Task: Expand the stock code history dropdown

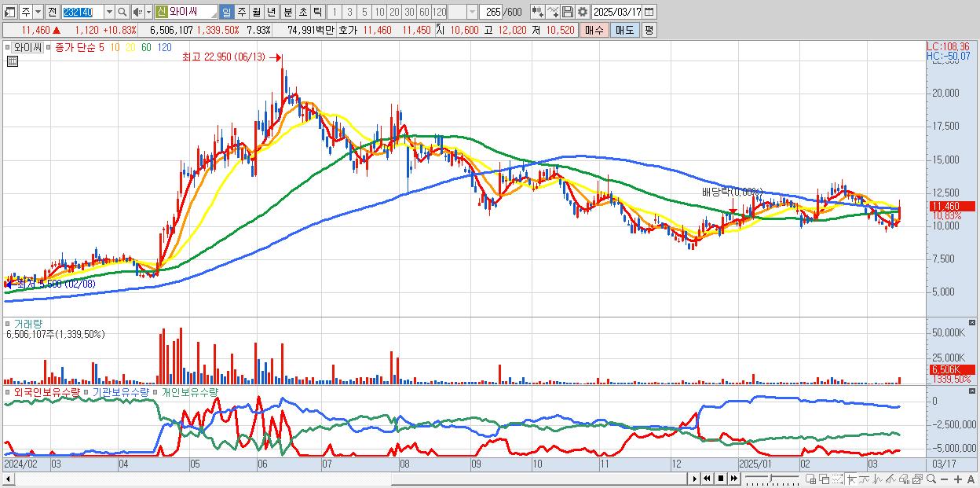Action: point(109,12)
